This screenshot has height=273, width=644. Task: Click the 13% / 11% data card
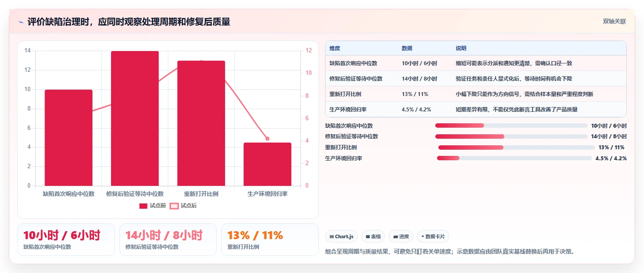coord(270,240)
